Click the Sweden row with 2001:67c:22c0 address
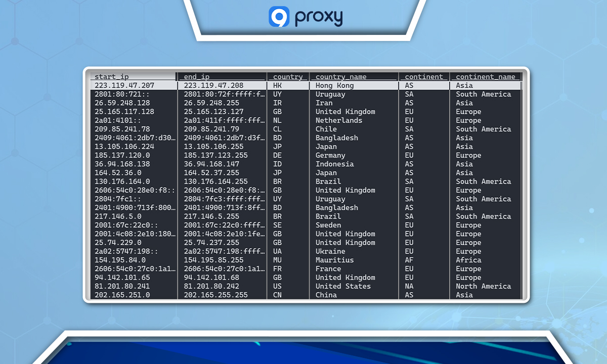The image size is (607, 364). tap(303, 225)
